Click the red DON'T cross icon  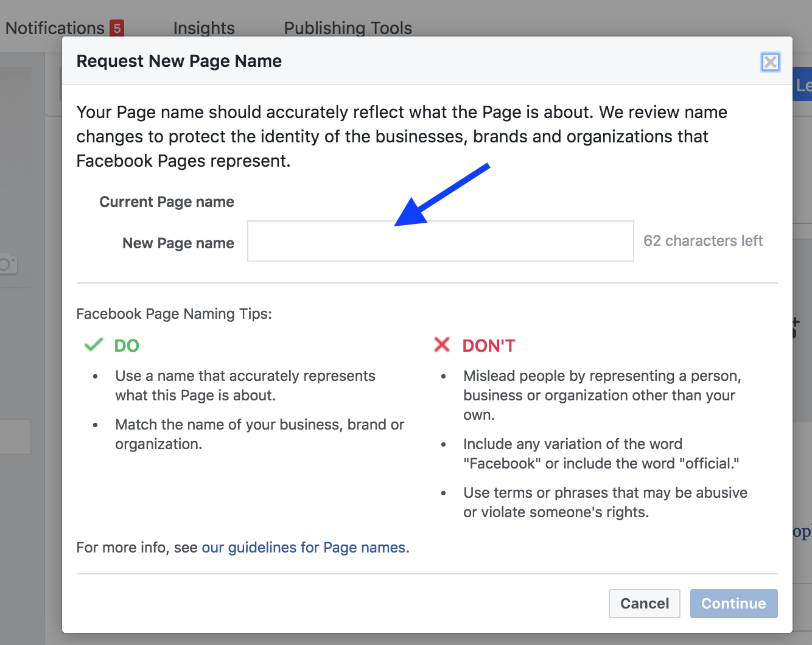(442, 345)
